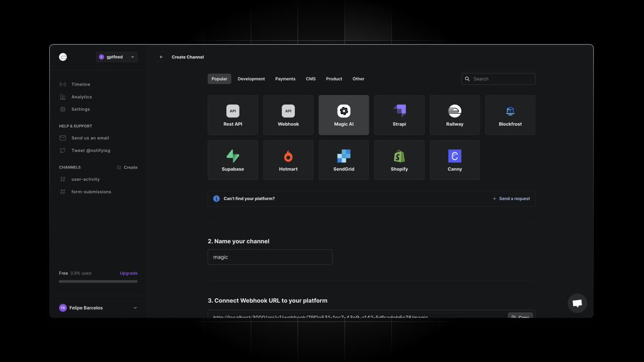Click the magnifier icon in the search box
This screenshot has width=644, height=362.
467,79
